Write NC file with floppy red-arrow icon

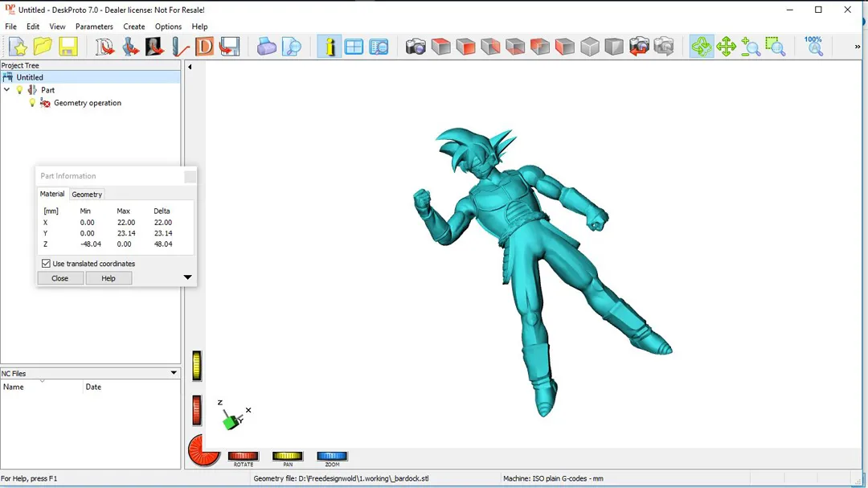[229, 47]
